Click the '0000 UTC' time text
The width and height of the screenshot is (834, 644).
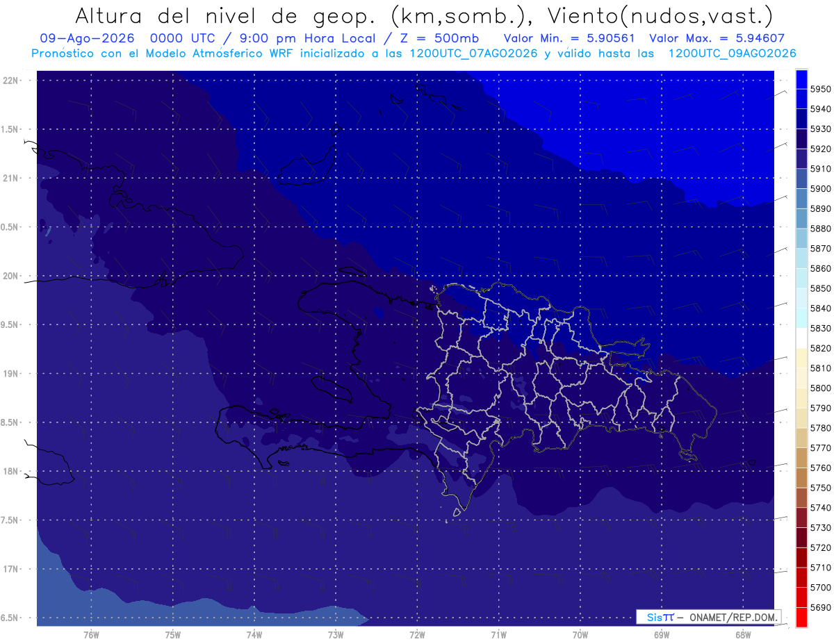tap(186, 38)
